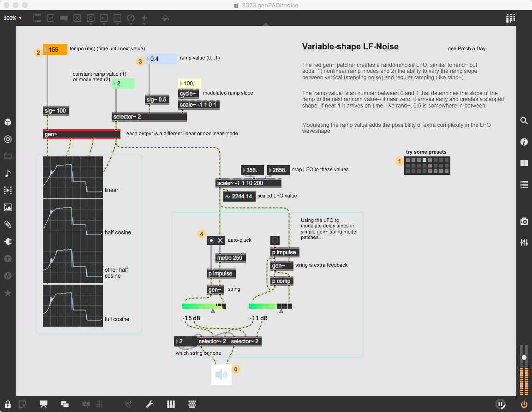
Task: Click the 'scale~ -1 1 10 200' object
Action: 248,183
